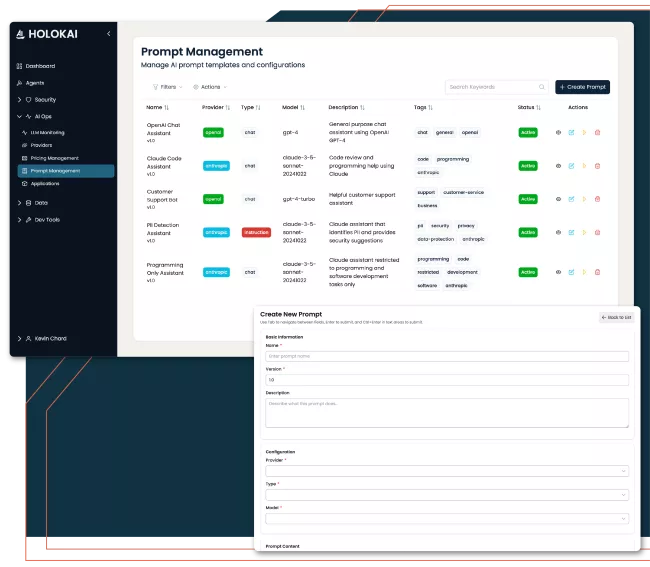Expand the Data section
Image resolution: width=650 pixels, height=567 pixels.
click(x=32, y=203)
